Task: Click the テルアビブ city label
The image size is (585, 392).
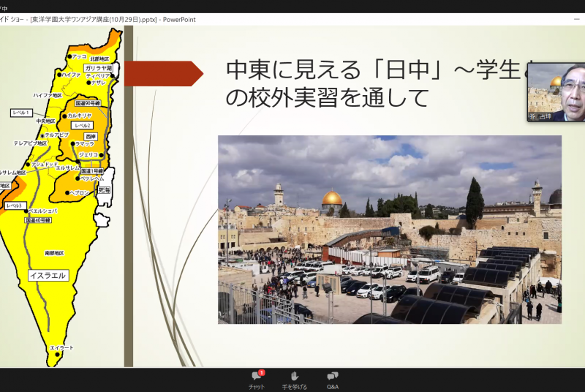Action: 57,135
